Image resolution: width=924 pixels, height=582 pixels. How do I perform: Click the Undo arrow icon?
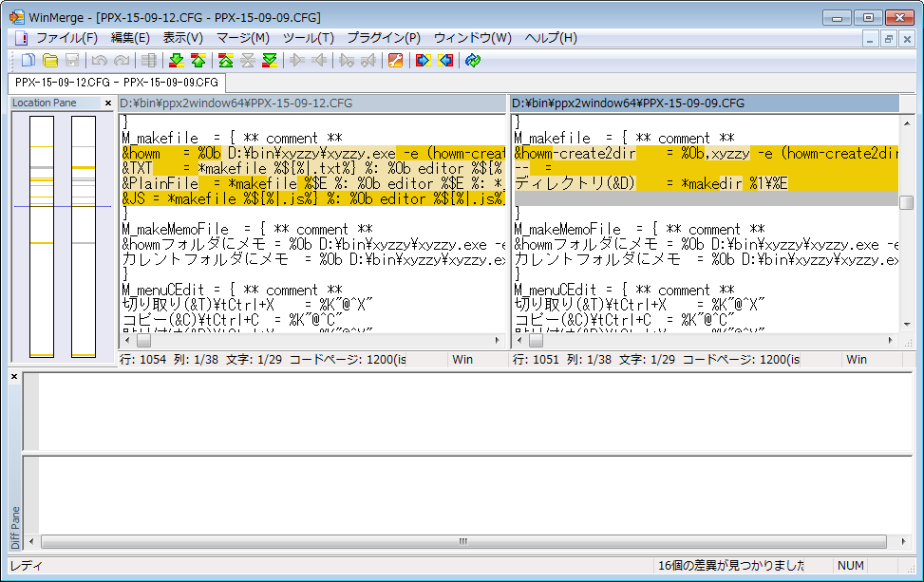click(99, 60)
